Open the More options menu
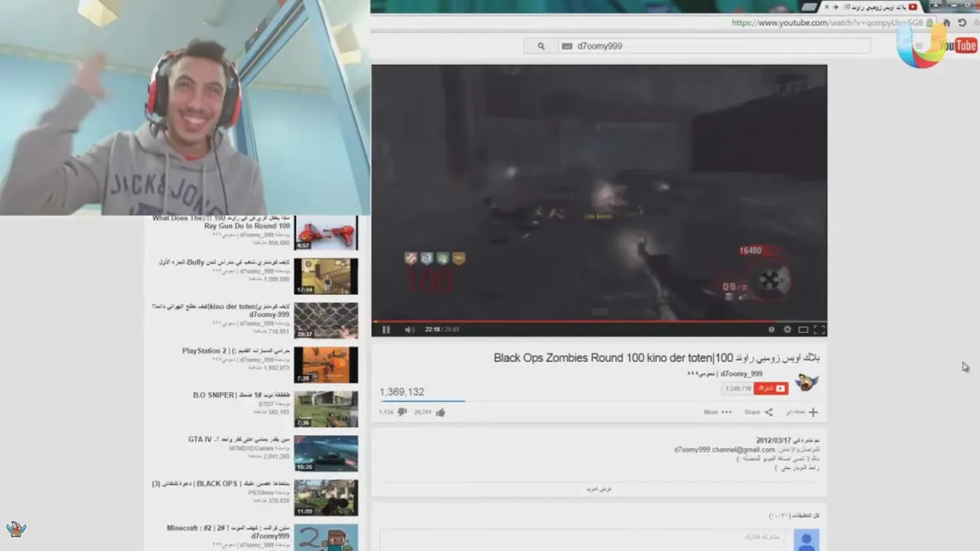The width and height of the screenshot is (980, 551). (x=717, y=412)
